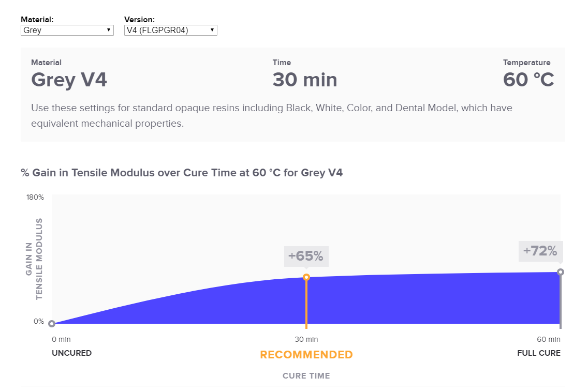Select the orange 30 min recommended marker
Image resolution: width=588 pixels, height=392 pixels.
coord(306,277)
